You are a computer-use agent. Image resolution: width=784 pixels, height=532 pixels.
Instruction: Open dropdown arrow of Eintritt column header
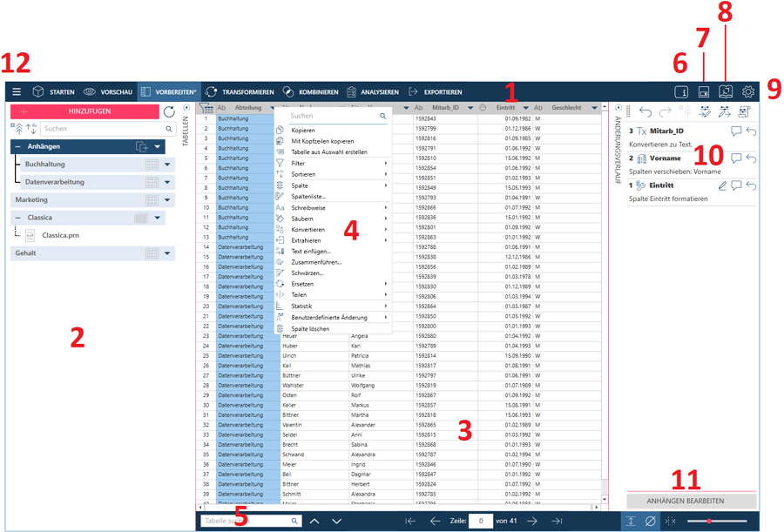click(525, 108)
